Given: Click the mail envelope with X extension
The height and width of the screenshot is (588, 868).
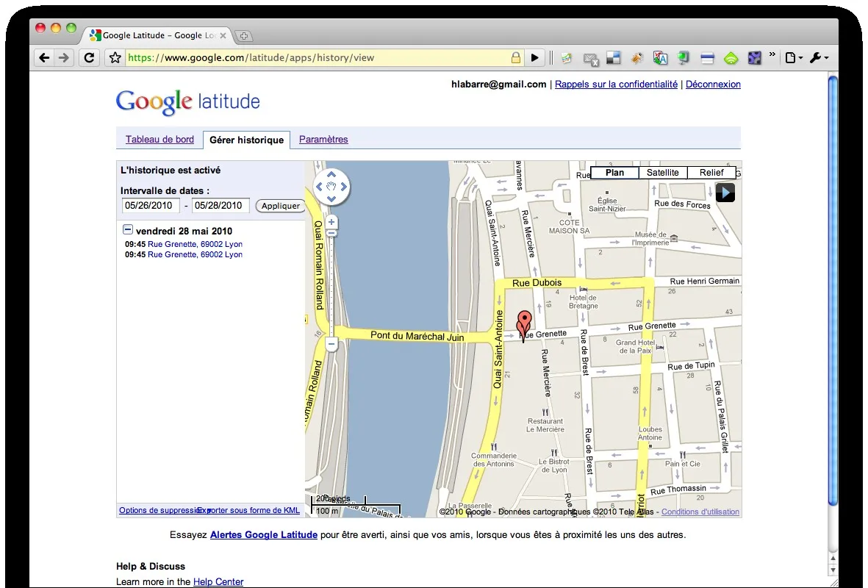Looking at the screenshot, I should click(x=591, y=58).
